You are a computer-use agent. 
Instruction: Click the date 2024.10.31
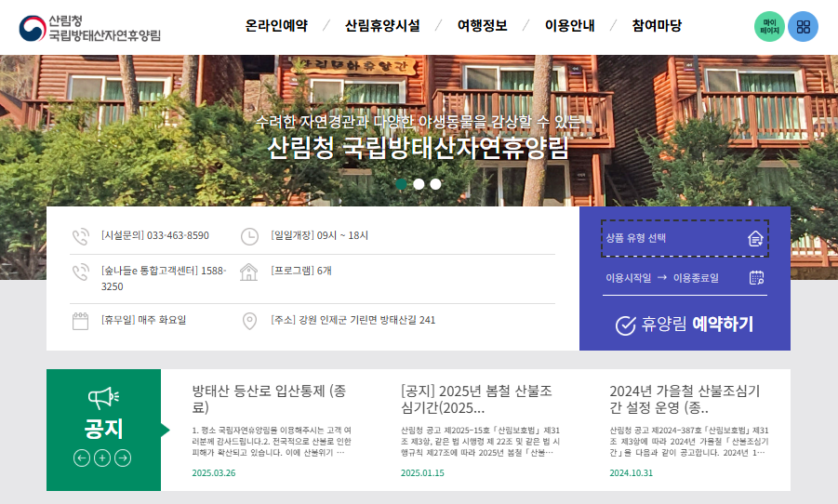click(632, 473)
